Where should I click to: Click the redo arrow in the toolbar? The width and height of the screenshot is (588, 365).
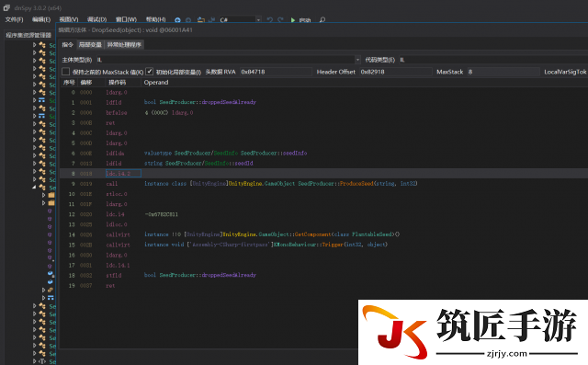pos(280,20)
